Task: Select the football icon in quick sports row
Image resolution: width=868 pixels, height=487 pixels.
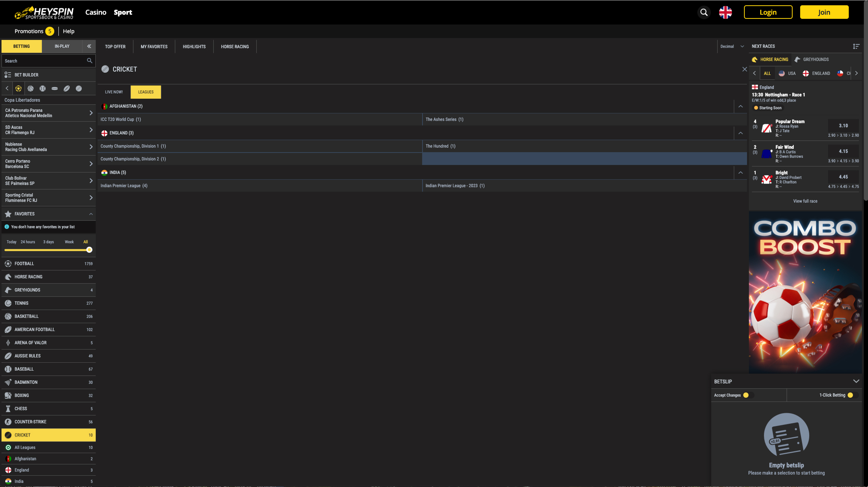Action: (18, 89)
